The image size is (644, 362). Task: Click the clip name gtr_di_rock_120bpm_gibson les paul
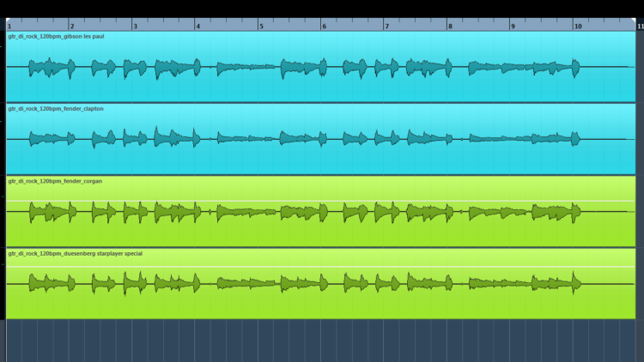[57, 36]
